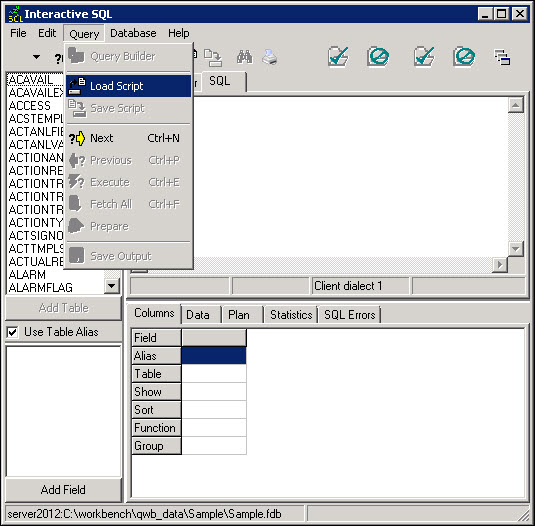
Task: Click the first rollback crossed-circle icon
Action: (378, 57)
